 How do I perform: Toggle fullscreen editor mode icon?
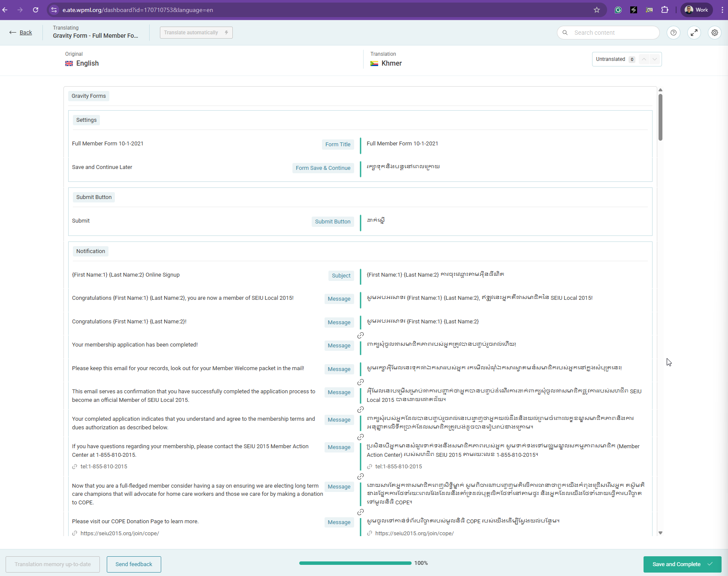pos(694,33)
